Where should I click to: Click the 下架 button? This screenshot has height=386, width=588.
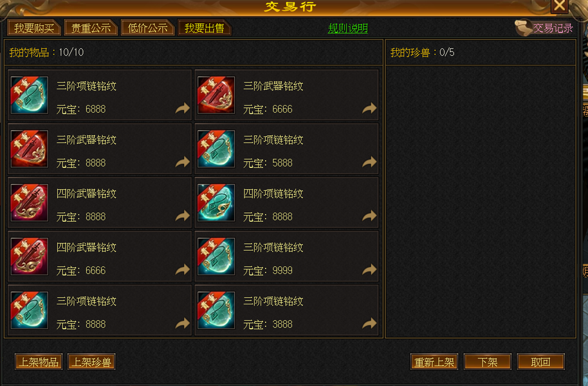(x=488, y=362)
